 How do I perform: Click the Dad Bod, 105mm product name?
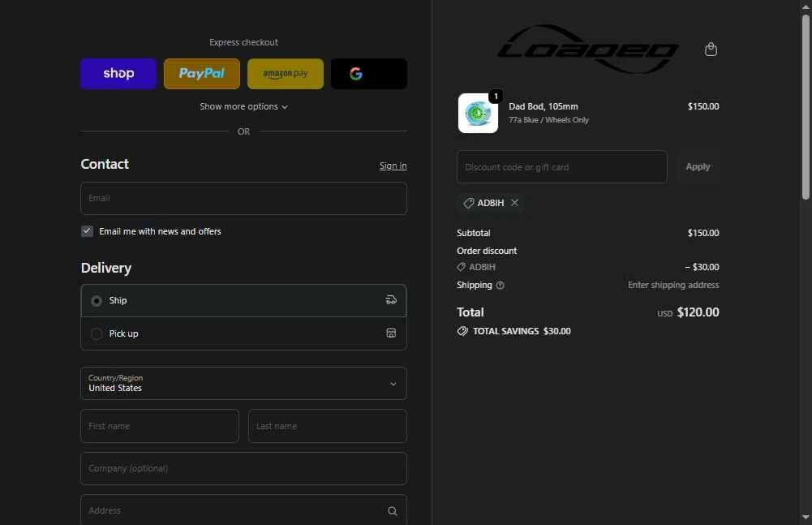pos(543,106)
